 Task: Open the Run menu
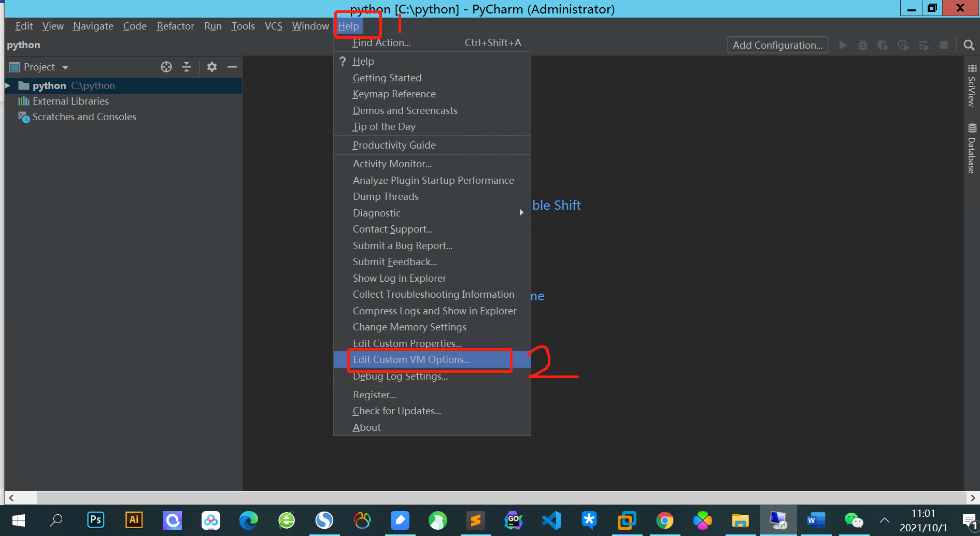click(212, 26)
